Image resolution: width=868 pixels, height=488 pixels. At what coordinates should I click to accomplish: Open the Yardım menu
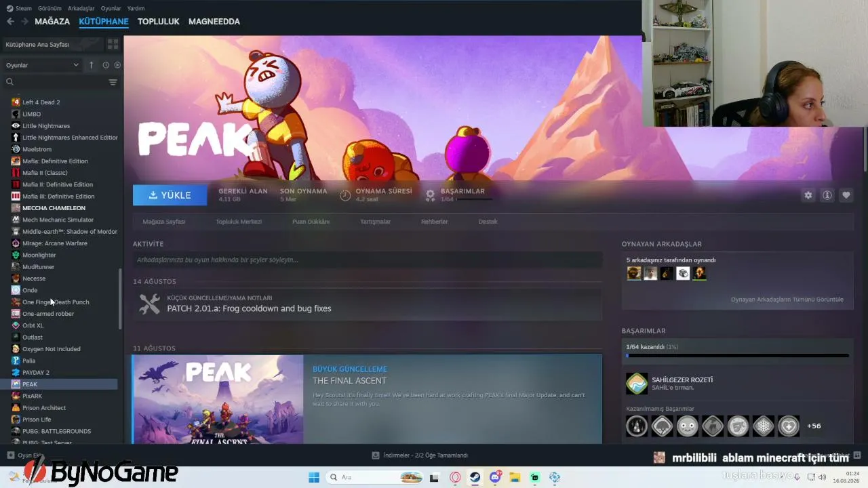pyautogui.click(x=136, y=8)
